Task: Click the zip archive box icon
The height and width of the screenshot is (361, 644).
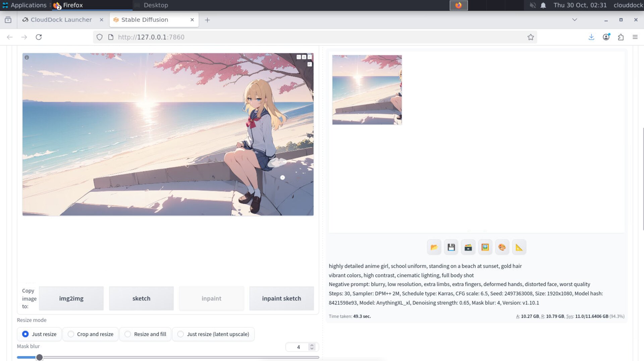Action: (468, 247)
